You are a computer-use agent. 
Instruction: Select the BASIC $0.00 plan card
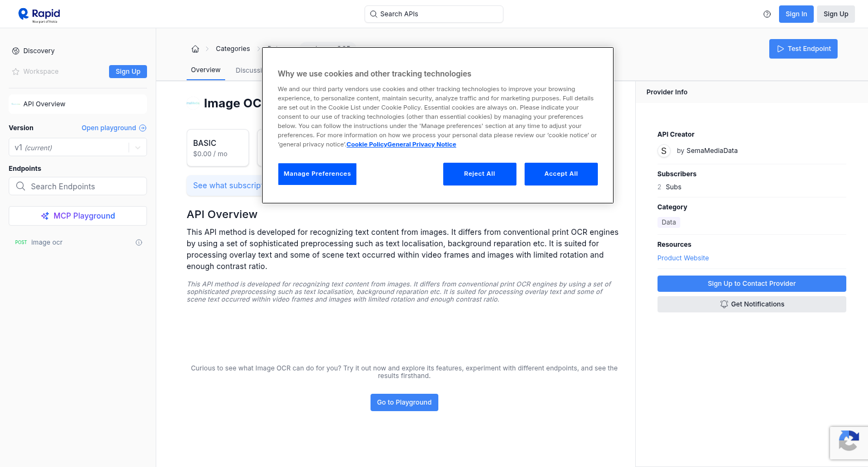pyautogui.click(x=218, y=148)
